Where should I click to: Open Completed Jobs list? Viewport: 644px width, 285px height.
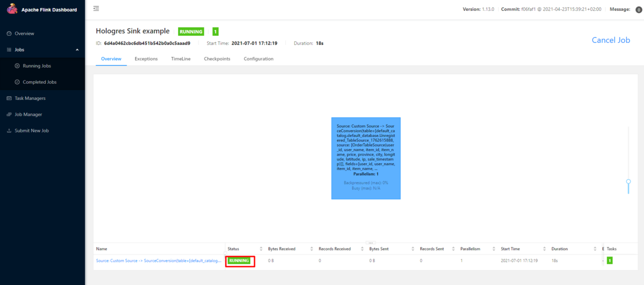pyautogui.click(x=39, y=82)
